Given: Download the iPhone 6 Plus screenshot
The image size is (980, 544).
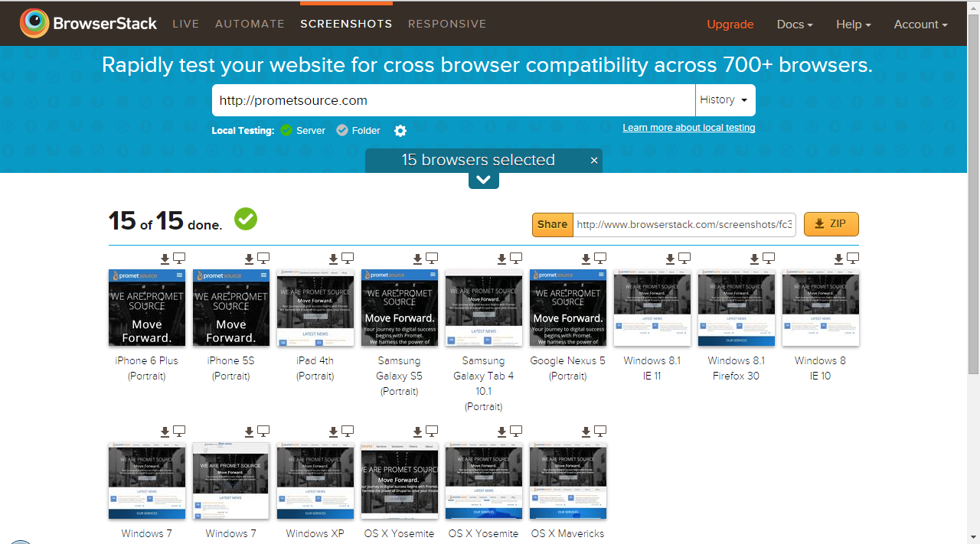Looking at the screenshot, I should point(165,259).
